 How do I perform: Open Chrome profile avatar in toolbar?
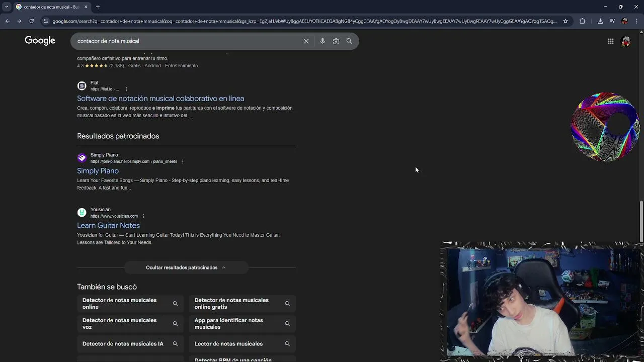point(624,21)
